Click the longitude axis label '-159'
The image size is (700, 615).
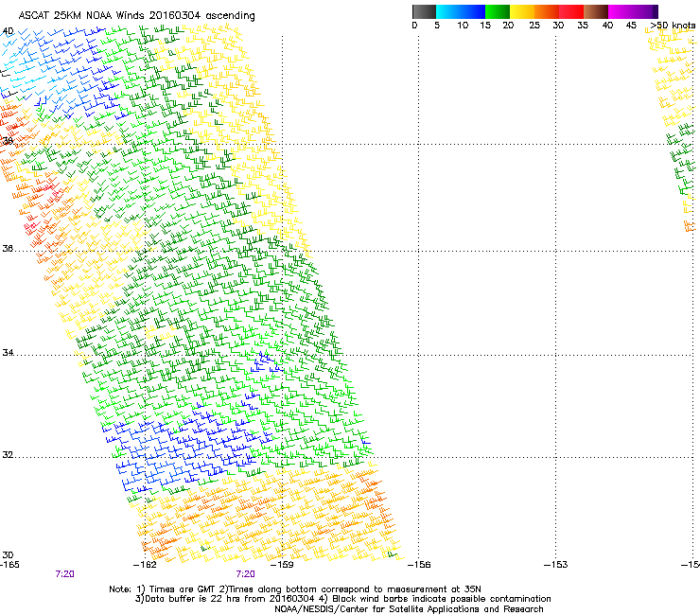[282, 565]
